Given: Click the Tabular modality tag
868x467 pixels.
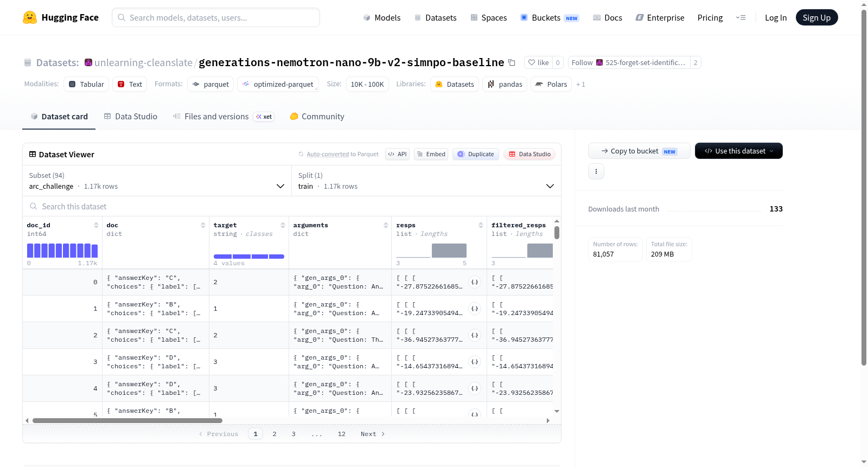Looking at the screenshot, I should tap(86, 84).
